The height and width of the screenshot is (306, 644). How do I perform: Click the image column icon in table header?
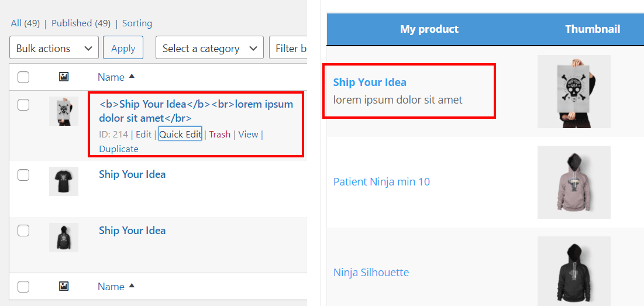click(64, 77)
